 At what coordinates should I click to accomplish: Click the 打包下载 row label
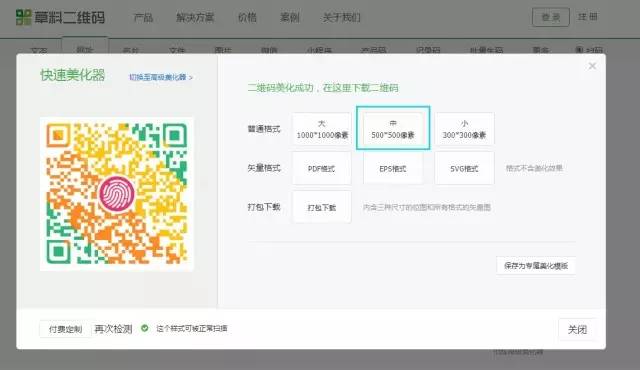click(264, 207)
